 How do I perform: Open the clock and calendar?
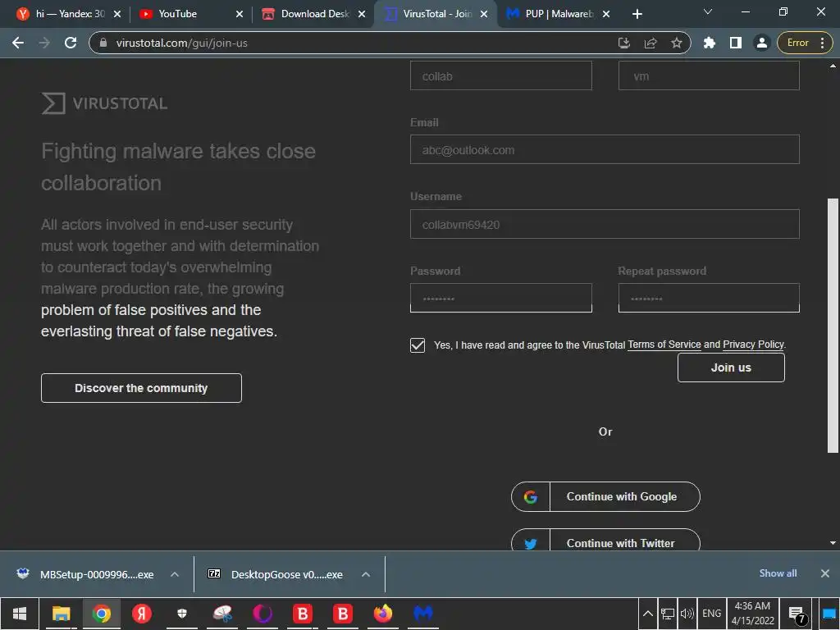(753, 614)
